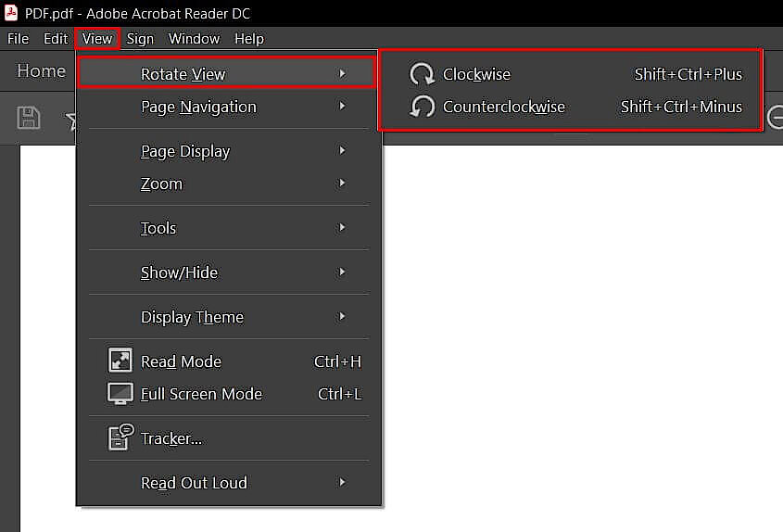Open the Sign menu
783x532 pixels.
tap(140, 39)
